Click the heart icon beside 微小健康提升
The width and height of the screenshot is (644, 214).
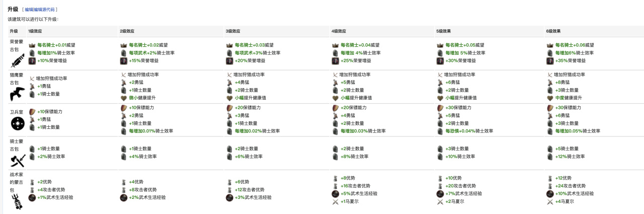point(123,98)
